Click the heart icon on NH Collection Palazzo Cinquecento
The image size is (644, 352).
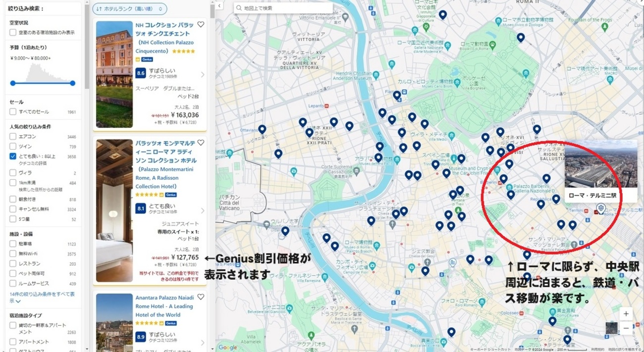point(200,24)
